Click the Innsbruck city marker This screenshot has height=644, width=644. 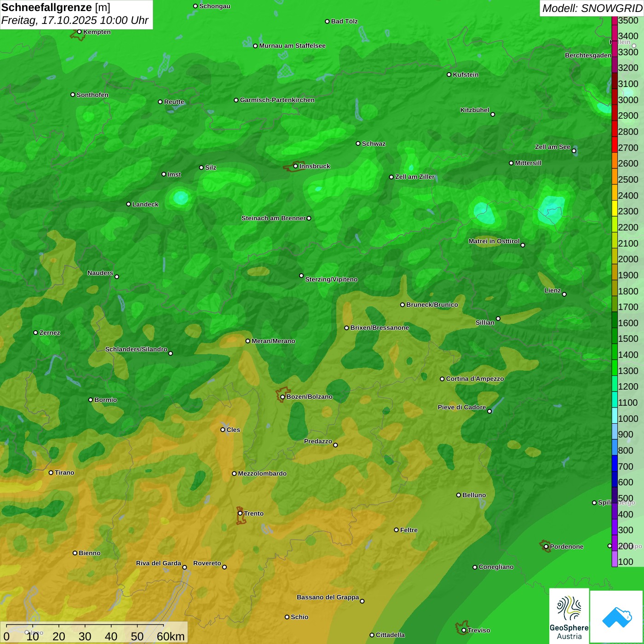click(295, 166)
